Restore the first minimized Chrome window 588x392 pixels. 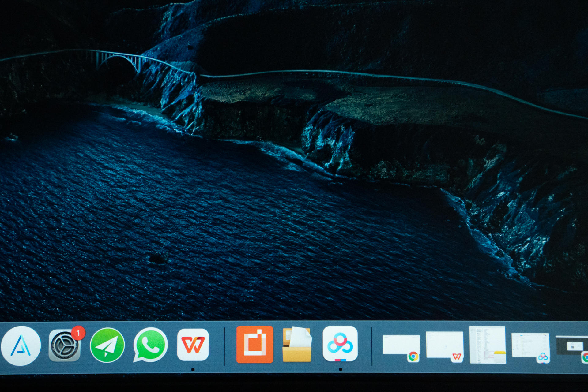point(401,345)
